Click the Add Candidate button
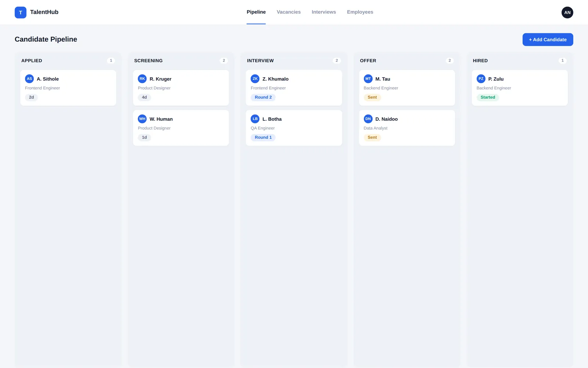The image size is (588, 368). pos(548,40)
